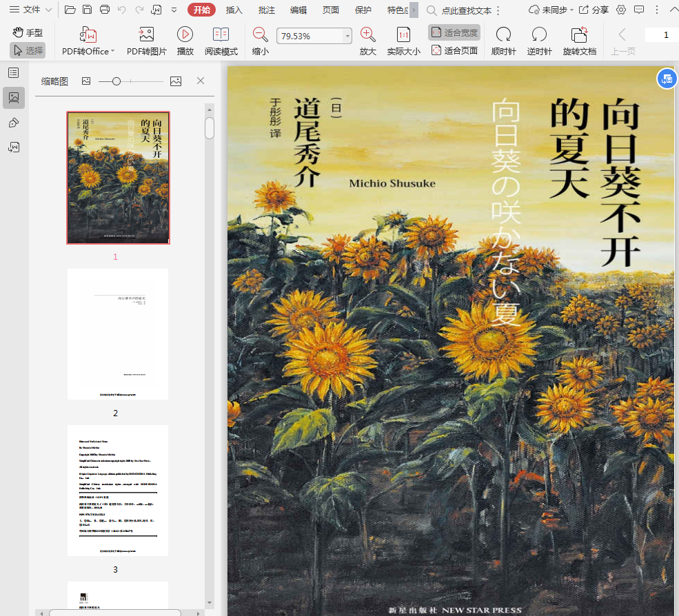
Task: Click the undo arrow icon
Action: [x=122, y=10]
